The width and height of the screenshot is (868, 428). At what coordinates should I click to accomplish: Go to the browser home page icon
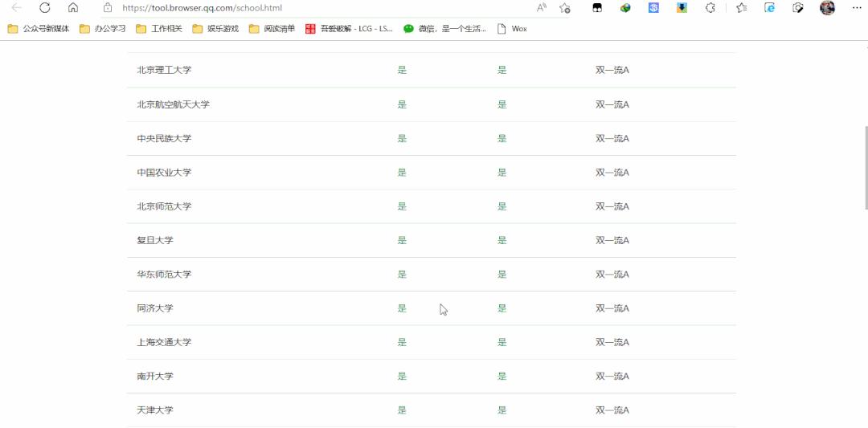(73, 8)
